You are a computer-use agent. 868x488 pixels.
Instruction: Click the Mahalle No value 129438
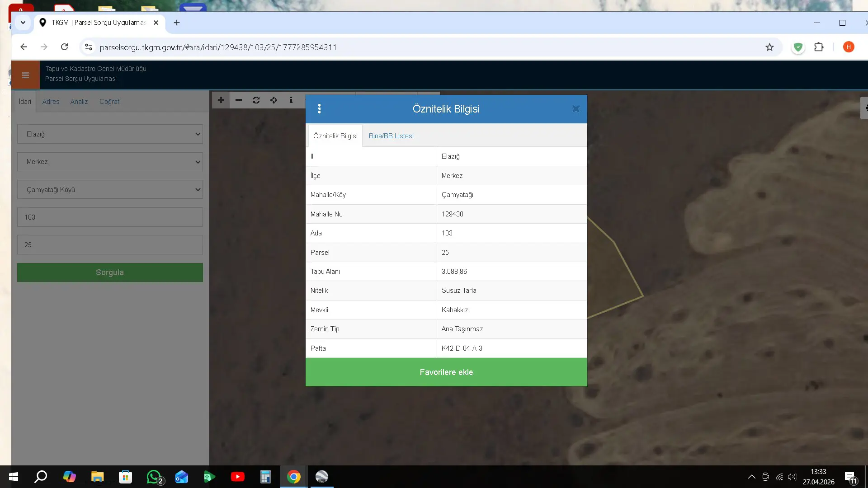click(453, 214)
